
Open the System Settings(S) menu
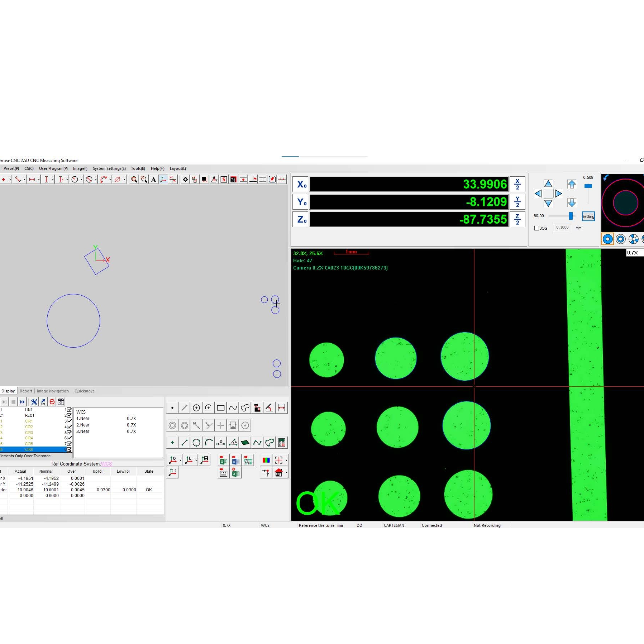click(109, 168)
